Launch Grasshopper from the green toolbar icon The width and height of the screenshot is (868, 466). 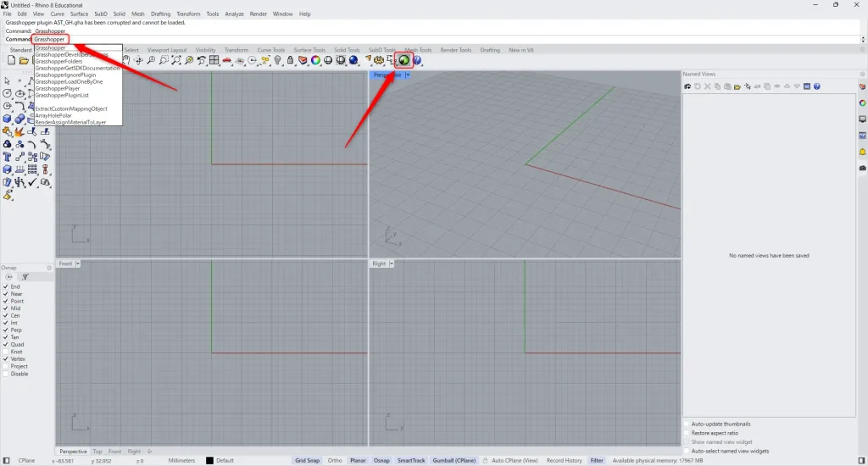click(x=404, y=60)
